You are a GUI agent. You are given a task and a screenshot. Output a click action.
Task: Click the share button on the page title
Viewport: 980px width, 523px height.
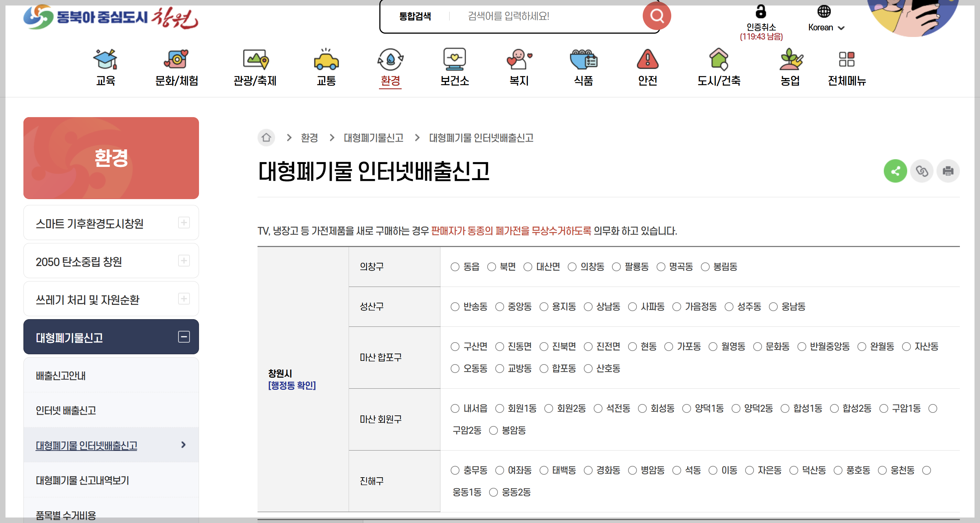coord(895,171)
